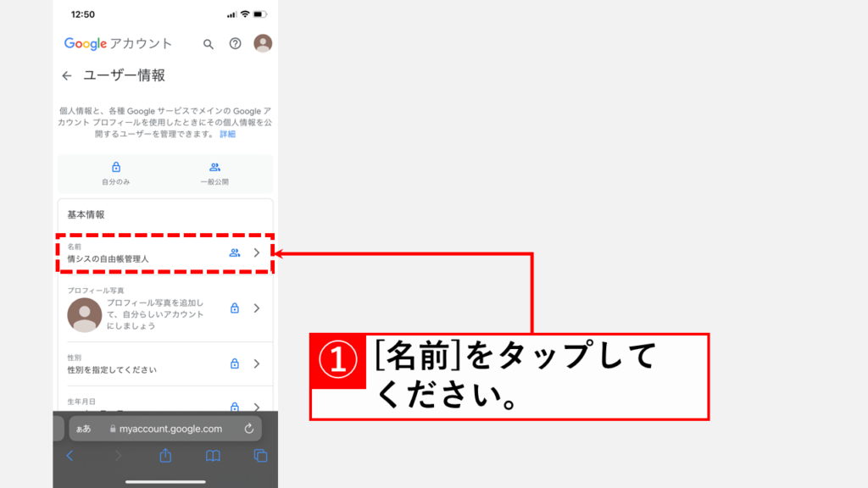
Task: Expand the 性別 row chevron
Action: (x=257, y=363)
